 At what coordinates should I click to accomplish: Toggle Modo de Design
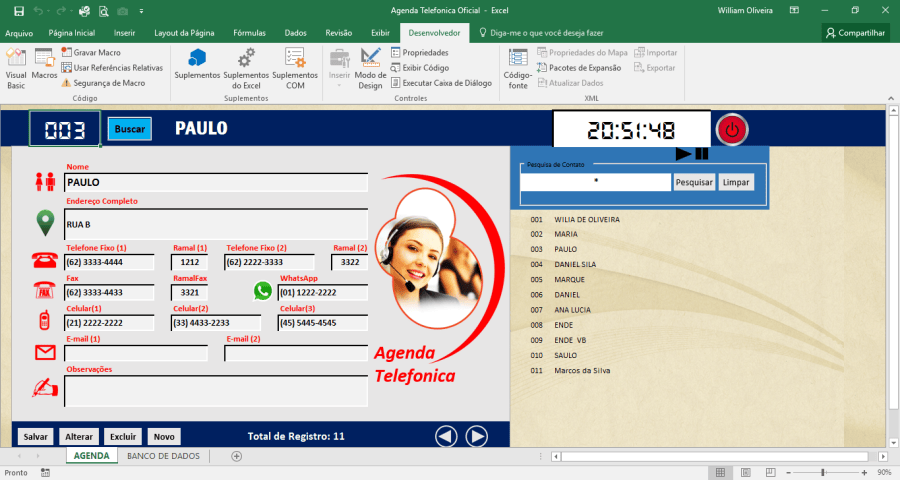tap(370, 69)
